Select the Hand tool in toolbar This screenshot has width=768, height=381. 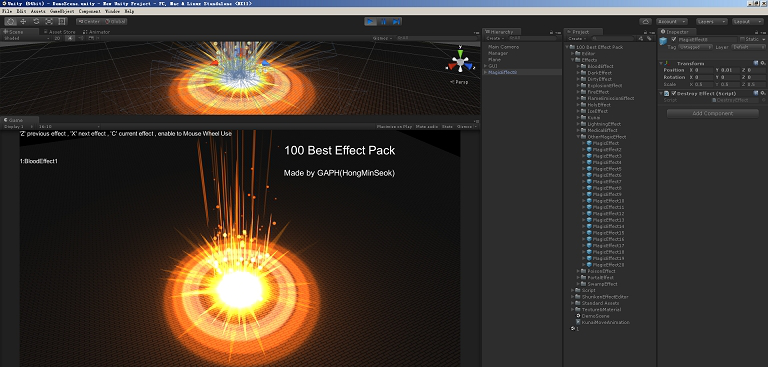click(10, 22)
